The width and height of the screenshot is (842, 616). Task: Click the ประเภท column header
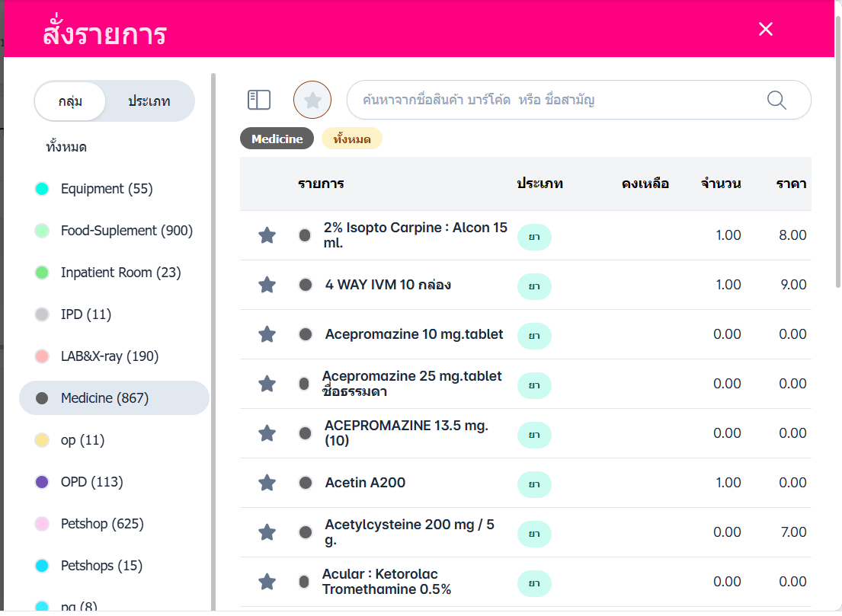click(x=539, y=184)
